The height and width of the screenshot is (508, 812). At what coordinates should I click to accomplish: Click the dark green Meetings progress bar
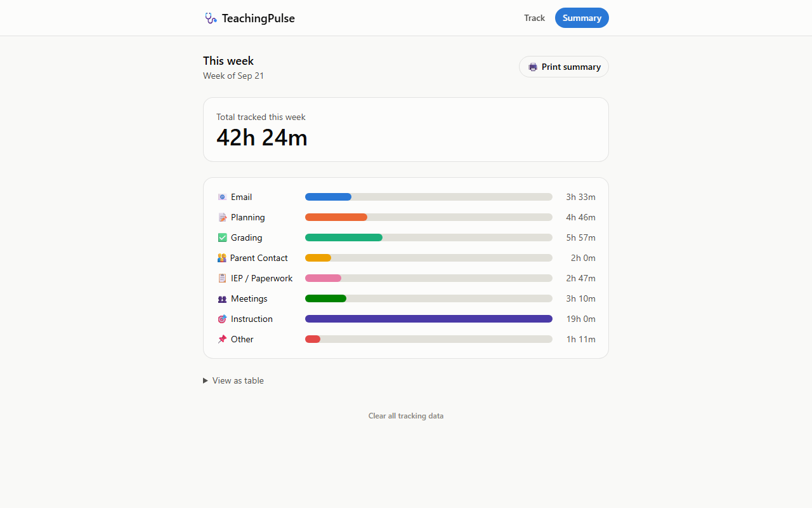(325, 298)
